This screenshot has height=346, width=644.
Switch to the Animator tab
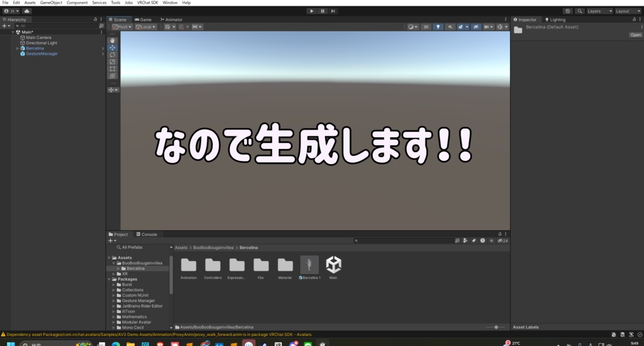pyautogui.click(x=171, y=20)
